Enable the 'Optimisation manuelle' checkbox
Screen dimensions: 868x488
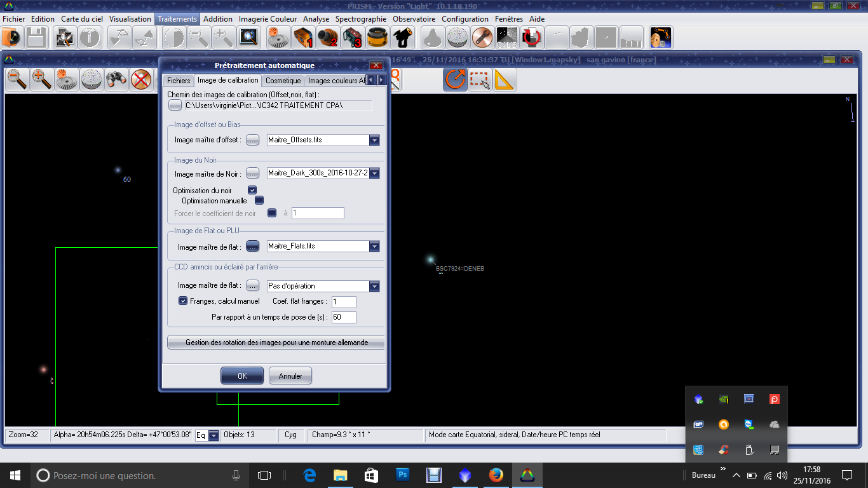[259, 201]
